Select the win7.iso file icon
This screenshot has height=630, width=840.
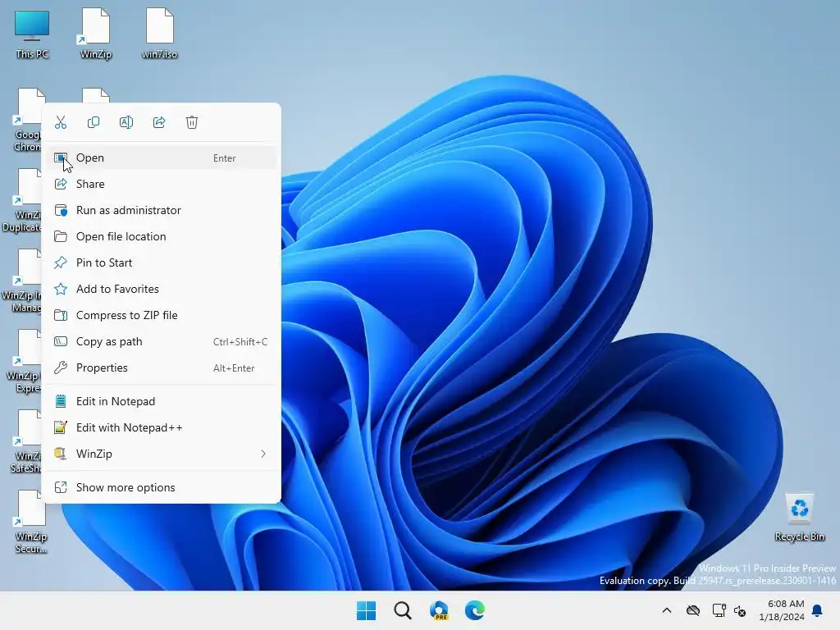(160, 34)
